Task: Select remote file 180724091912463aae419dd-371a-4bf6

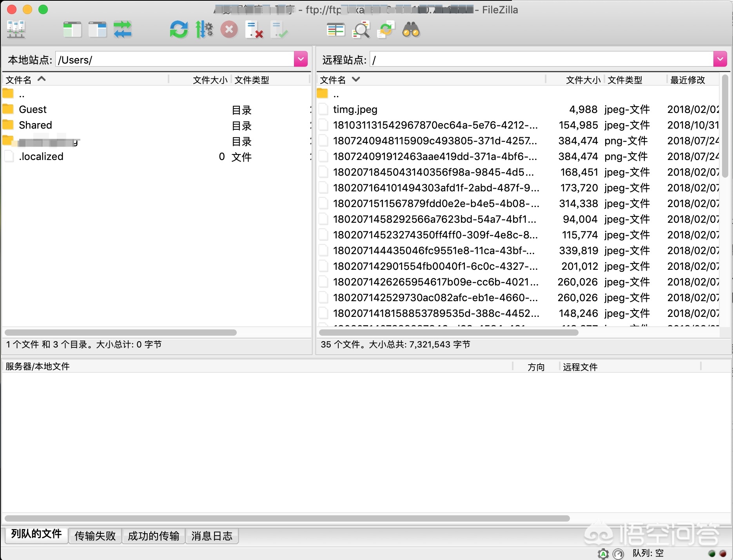Action: (x=518, y=156)
